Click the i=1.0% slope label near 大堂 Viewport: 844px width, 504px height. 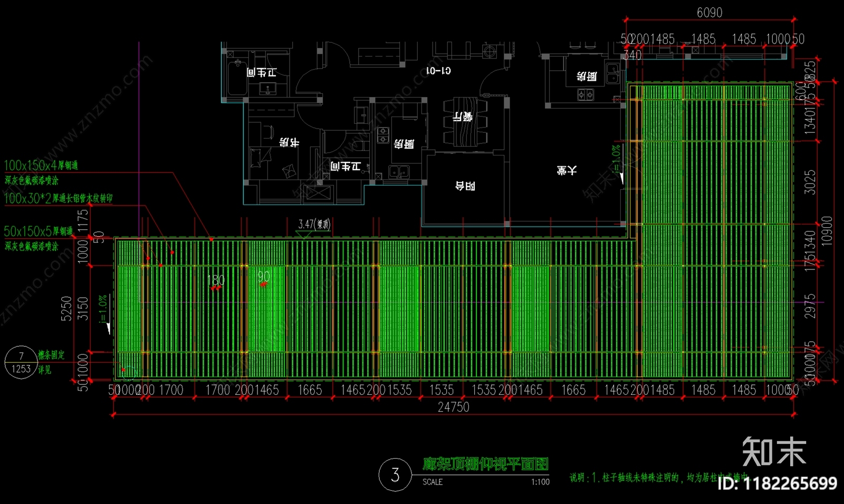point(616,159)
